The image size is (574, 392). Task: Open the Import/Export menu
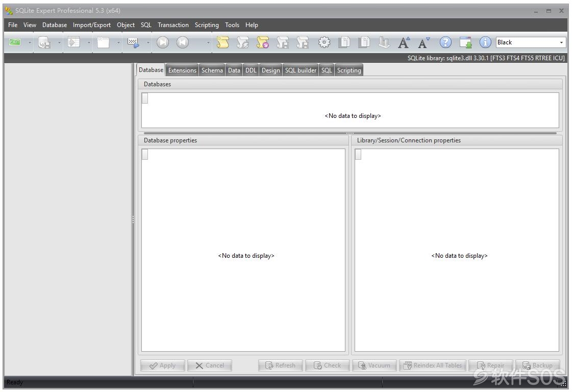pos(91,25)
